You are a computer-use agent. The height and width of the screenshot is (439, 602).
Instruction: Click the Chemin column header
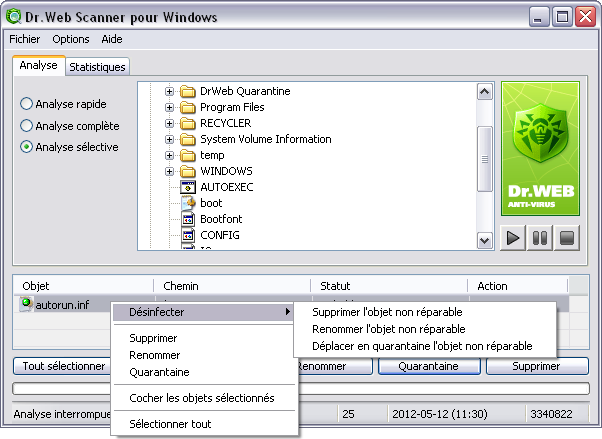click(232, 286)
